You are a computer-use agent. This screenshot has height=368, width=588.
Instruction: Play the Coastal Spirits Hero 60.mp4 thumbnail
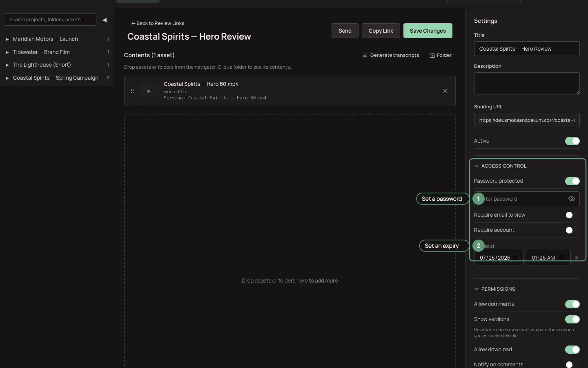[149, 91]
